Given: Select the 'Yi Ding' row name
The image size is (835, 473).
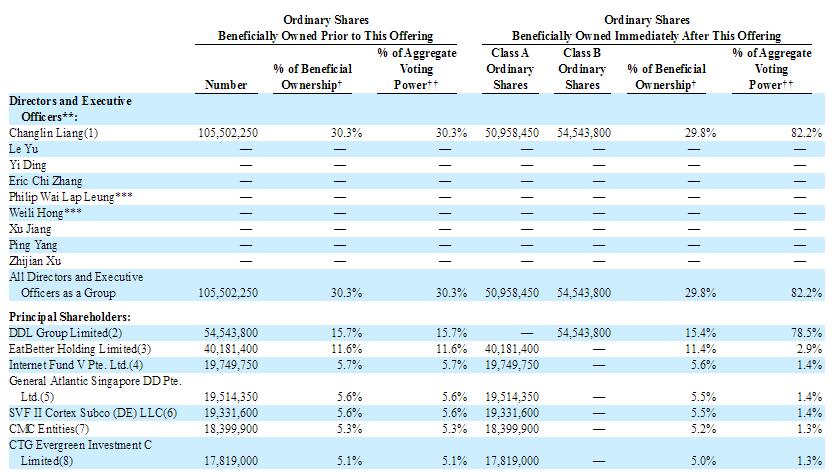Looking at the screenshot, I should (28, 165).
